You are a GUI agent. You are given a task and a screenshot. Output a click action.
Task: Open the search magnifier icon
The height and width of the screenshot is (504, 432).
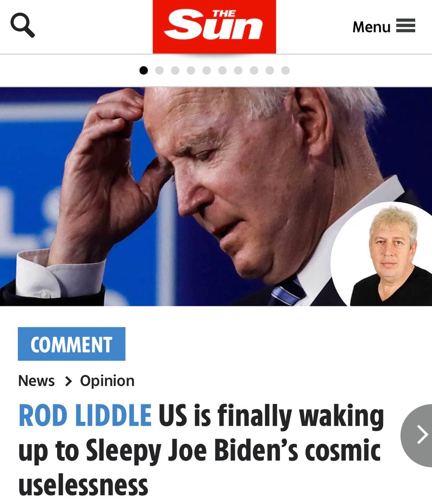click(22, 25)
